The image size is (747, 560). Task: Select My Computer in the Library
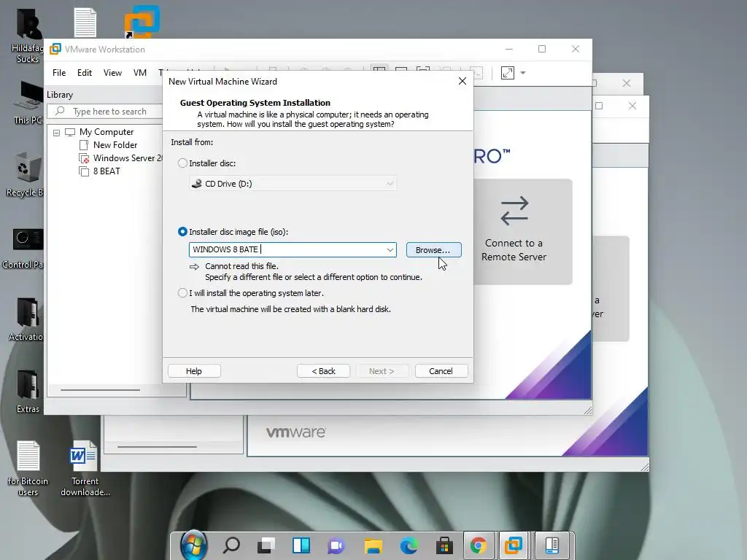(x=107, y=132)
